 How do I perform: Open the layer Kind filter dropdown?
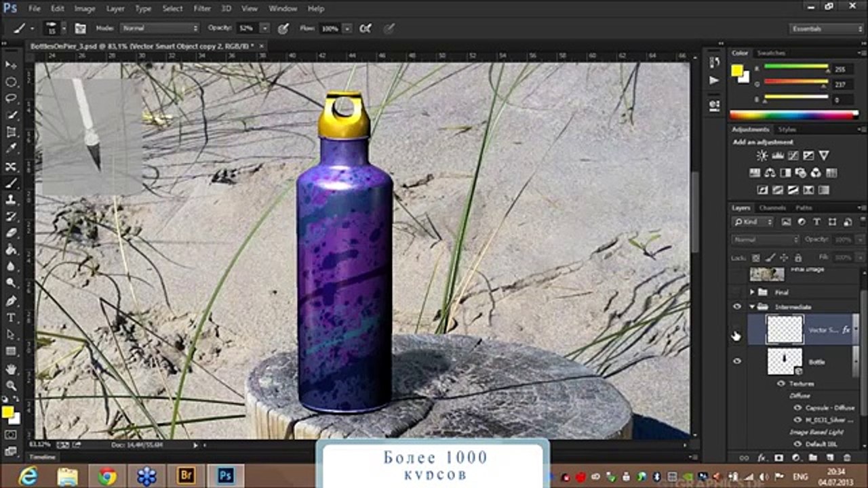pyautogui.click(x=753, y=222)
